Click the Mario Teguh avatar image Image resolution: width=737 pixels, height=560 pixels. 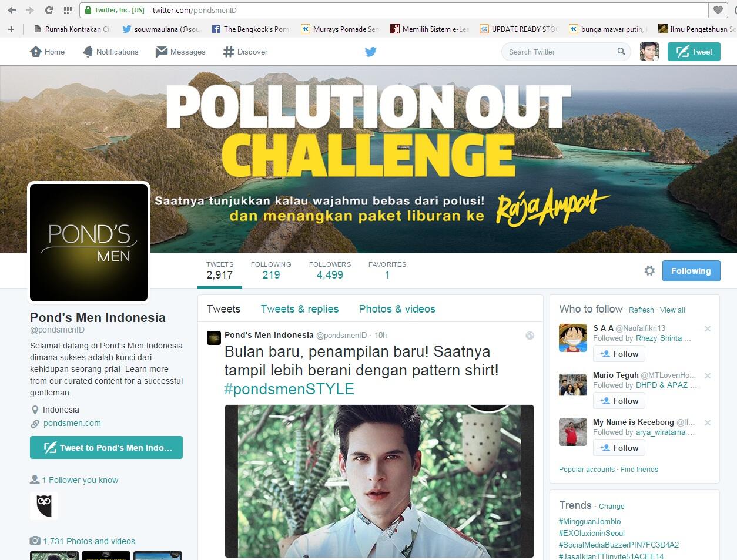(573, 385)
